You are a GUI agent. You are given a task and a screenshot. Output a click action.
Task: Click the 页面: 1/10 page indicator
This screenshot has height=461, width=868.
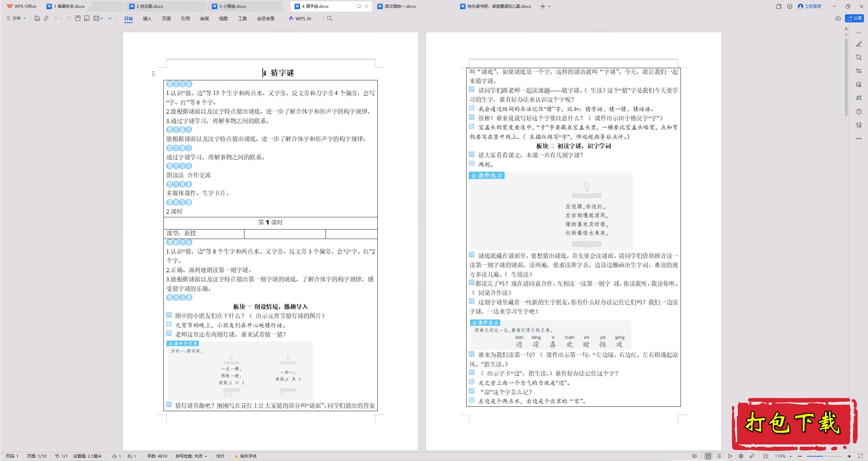[x=37, y=456]
